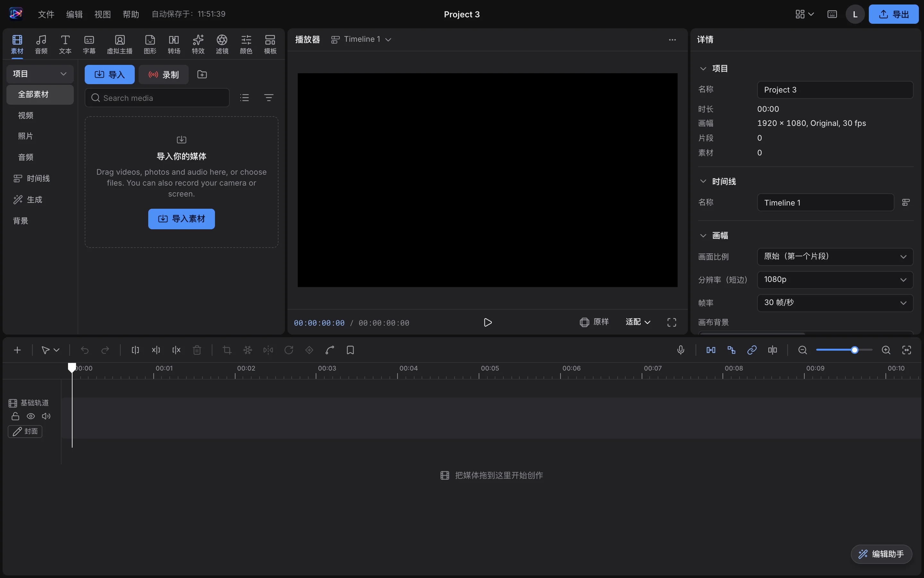Open the 帮助 menu
924x578 pixels.
(x=131, y=14)
